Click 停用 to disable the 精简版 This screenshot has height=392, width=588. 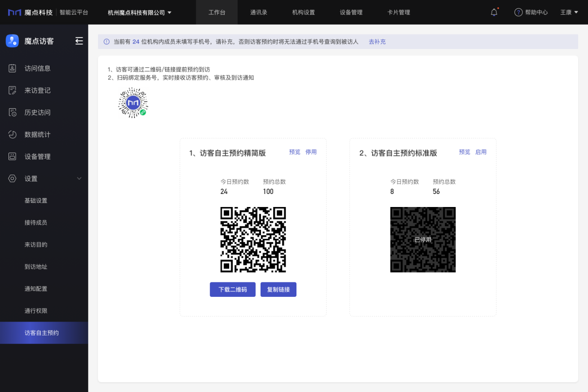pos(311,152)
